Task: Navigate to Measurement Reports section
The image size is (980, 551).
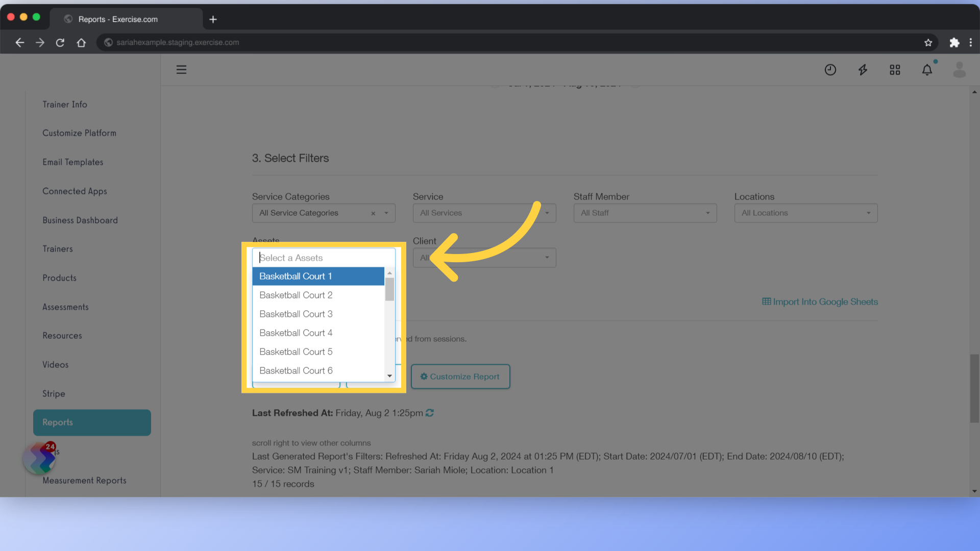Action: 84,480
